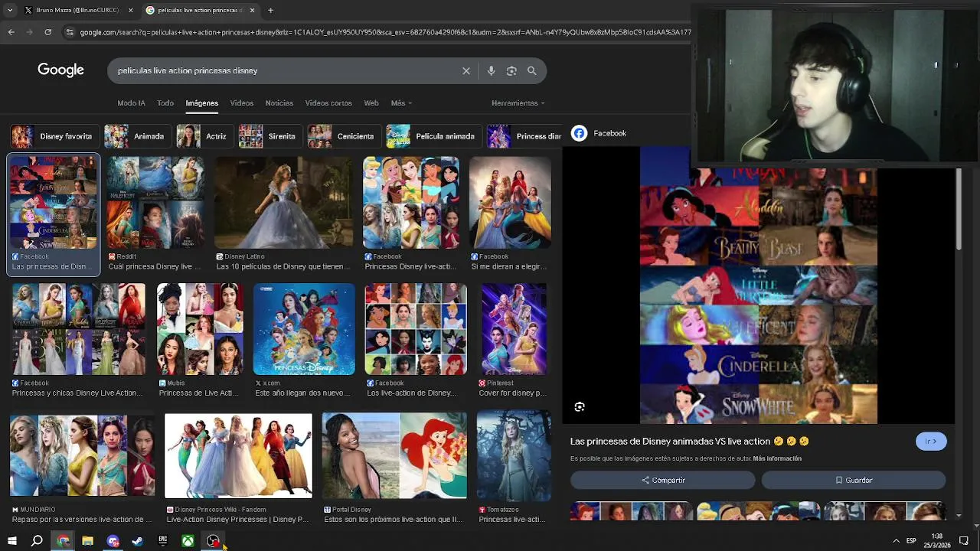
Task: Click the ESP language indicator
Action: click(x=911, y=541)
